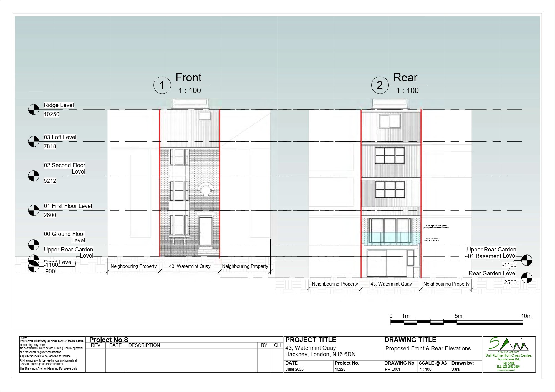The image size is (555, 392).
Task: Click the '00 Ground Floor Level' label
Action: [64, 237]
